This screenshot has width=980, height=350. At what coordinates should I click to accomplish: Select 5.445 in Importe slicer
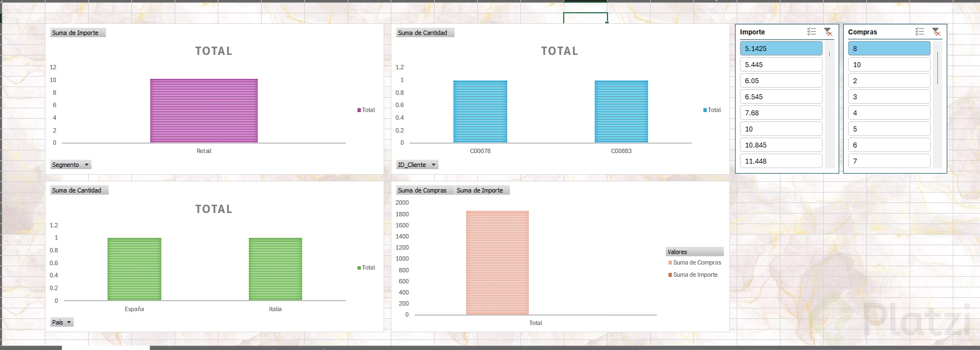click(x=781, y=64)
